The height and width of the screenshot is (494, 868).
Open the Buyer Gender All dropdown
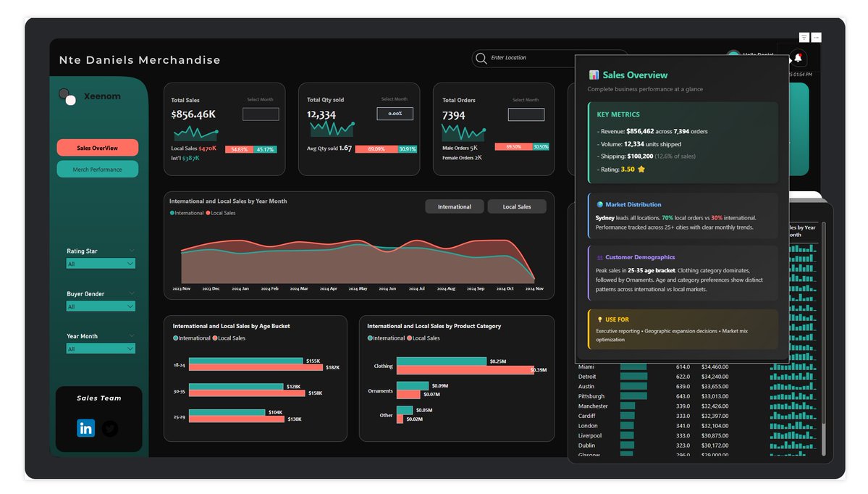pos(100,306)
